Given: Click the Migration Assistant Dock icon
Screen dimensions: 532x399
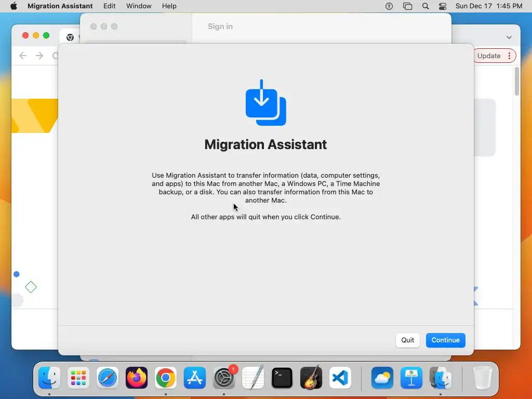Looking at the screenshot, I should [441, 378].
